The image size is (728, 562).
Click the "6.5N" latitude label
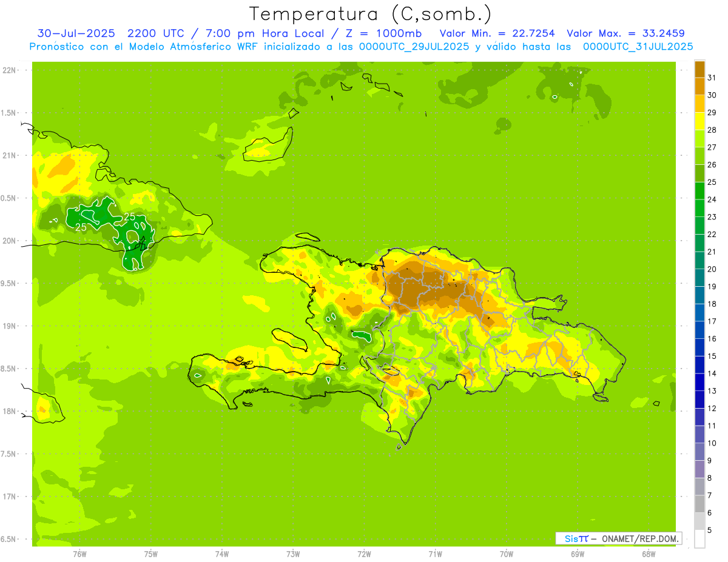[x=8, y=539]
